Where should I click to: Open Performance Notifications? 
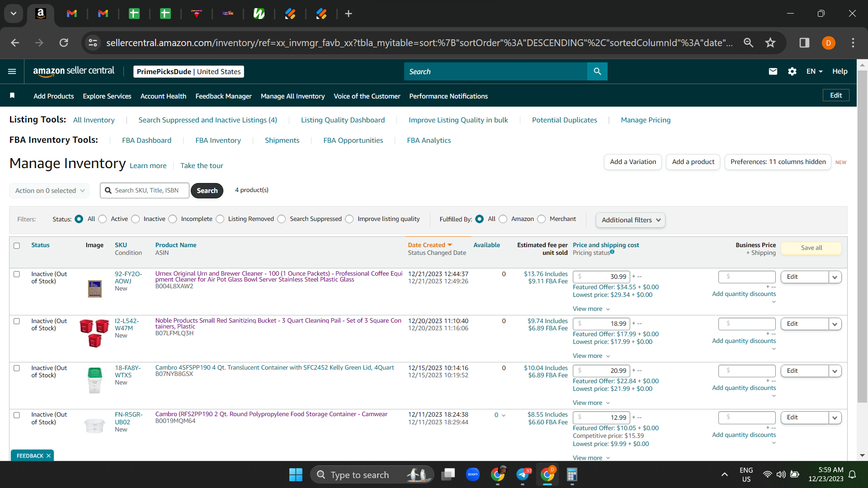pyautogui.click(x=448, y=96)
